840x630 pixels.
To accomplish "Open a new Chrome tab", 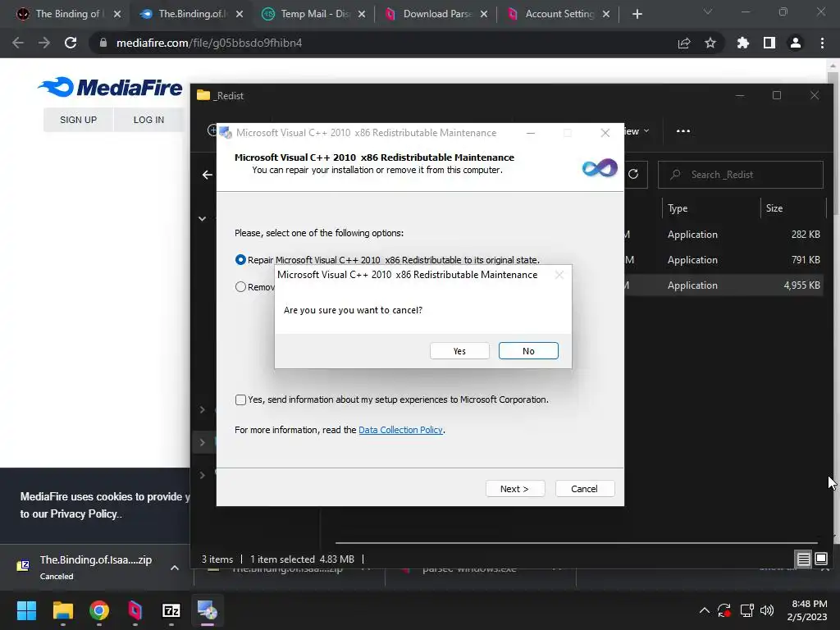I will [x=637, y=14].
